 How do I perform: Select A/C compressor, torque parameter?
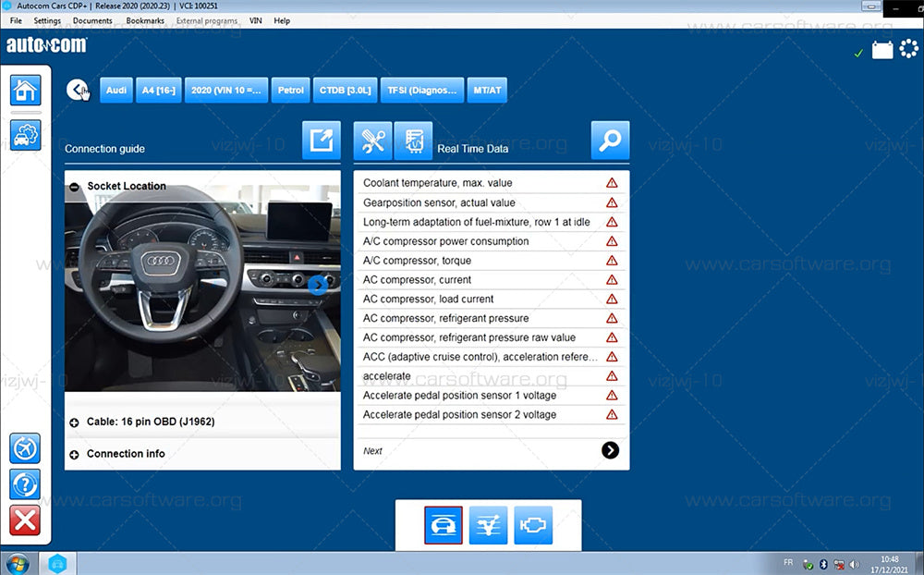[492, 260]
